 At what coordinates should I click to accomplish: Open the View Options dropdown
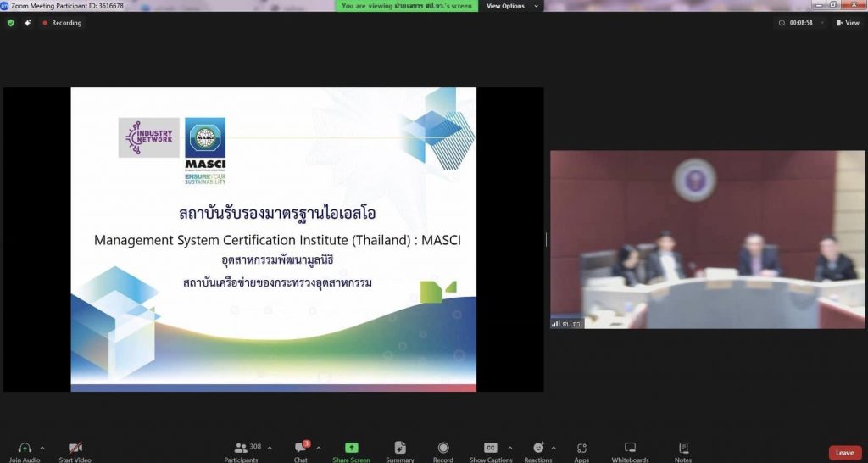[x=512, y=6]
